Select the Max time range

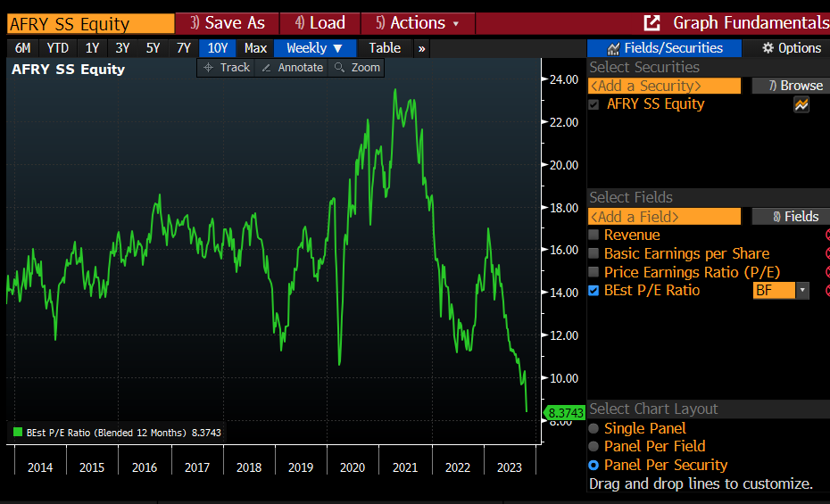(255, 48)
